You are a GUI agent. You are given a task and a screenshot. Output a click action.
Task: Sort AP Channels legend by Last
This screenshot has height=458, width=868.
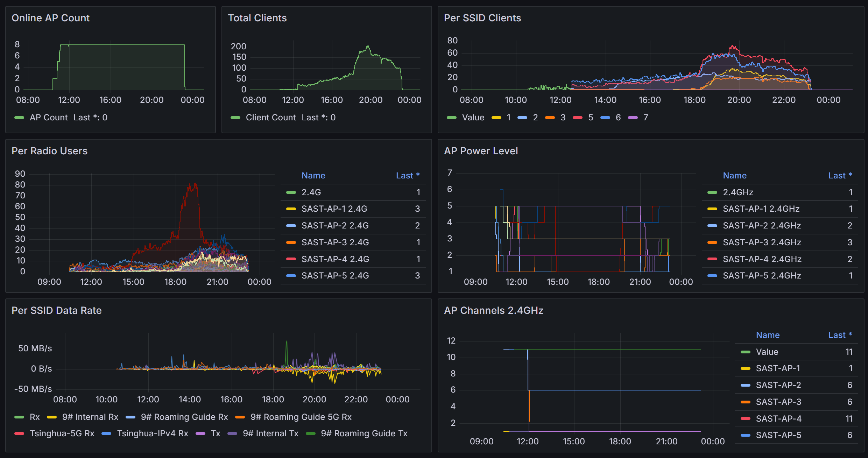click(x=840, y=335)
